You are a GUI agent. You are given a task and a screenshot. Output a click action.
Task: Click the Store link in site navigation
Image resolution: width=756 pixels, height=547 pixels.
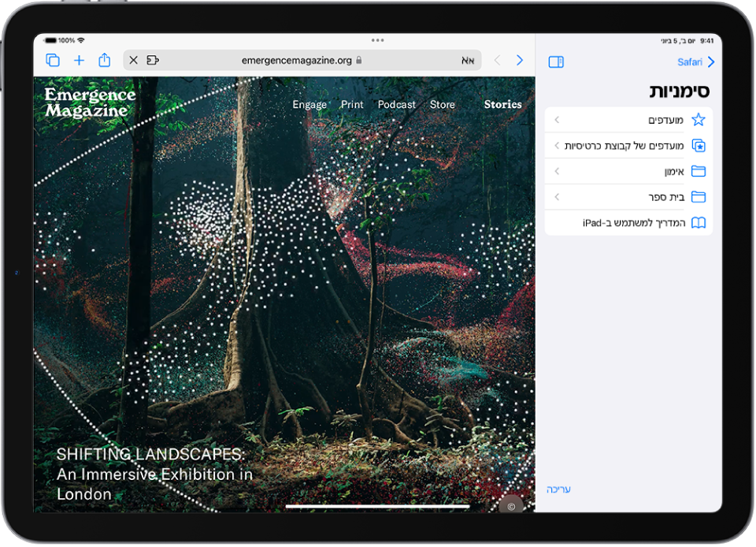tap(442, 104)
